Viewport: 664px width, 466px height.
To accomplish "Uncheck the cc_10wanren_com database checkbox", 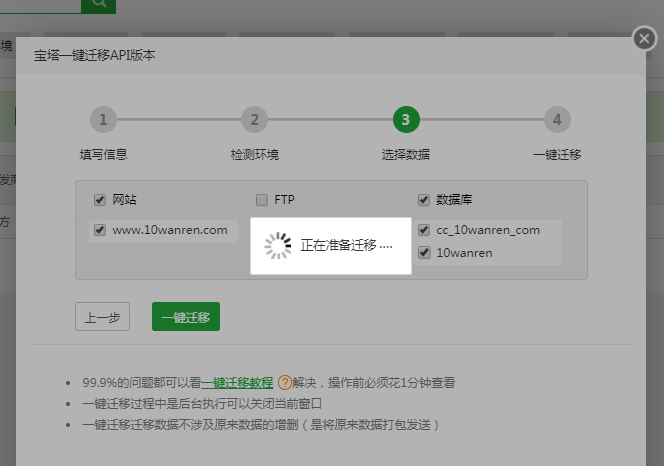I will point(424,230).
